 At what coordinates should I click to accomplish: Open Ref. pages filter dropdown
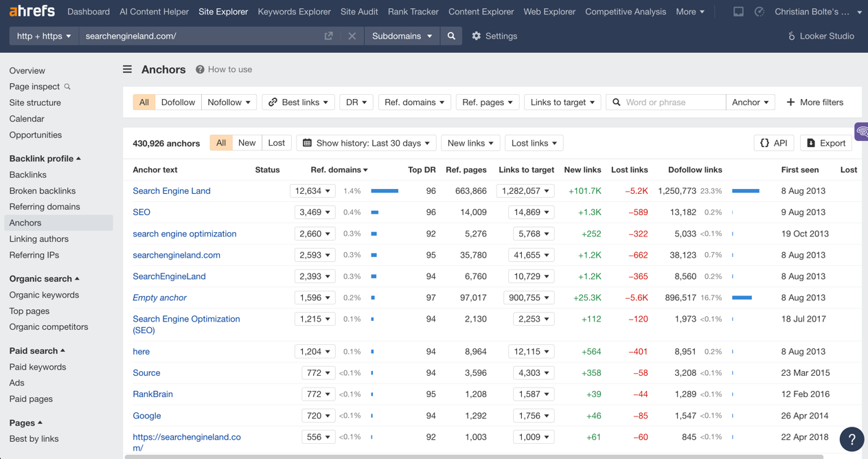click(x=487, y=102)
